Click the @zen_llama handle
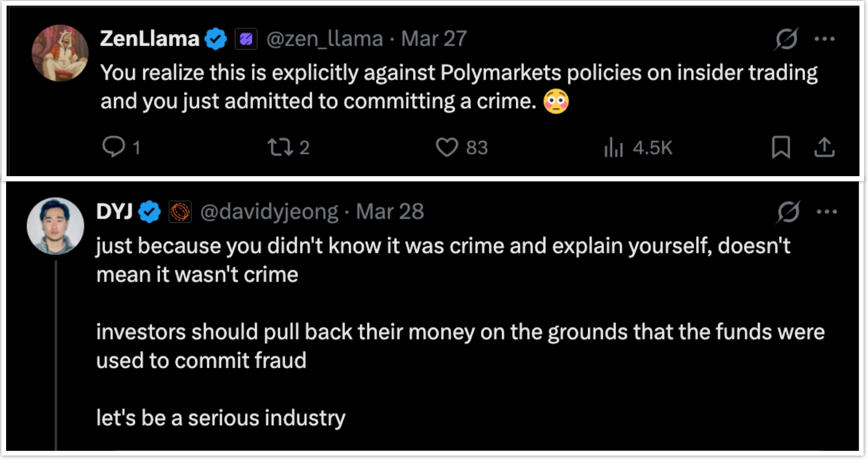This screenshot has height=466, width=868. click(x=325, y=39)
